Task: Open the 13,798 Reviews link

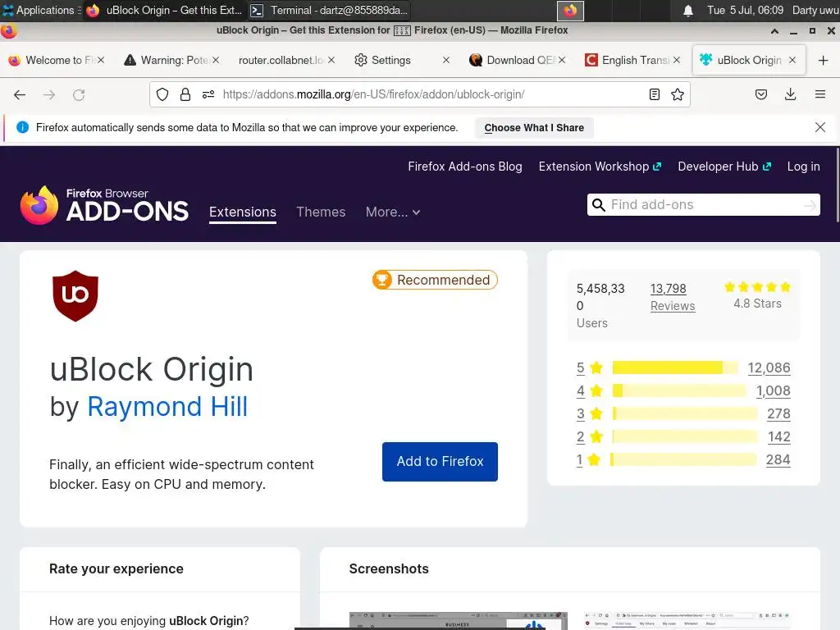Action: pos(673,297)
